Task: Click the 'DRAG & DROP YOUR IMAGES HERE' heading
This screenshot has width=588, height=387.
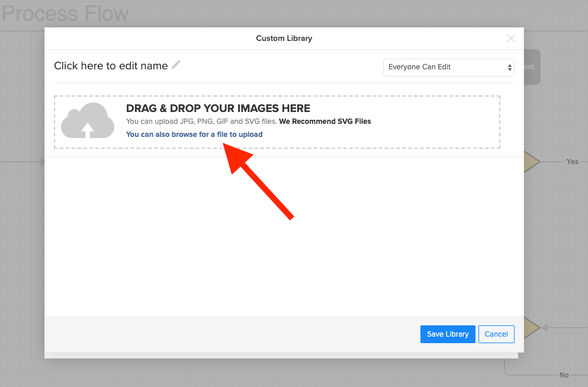Action: (x=218, y=108)
